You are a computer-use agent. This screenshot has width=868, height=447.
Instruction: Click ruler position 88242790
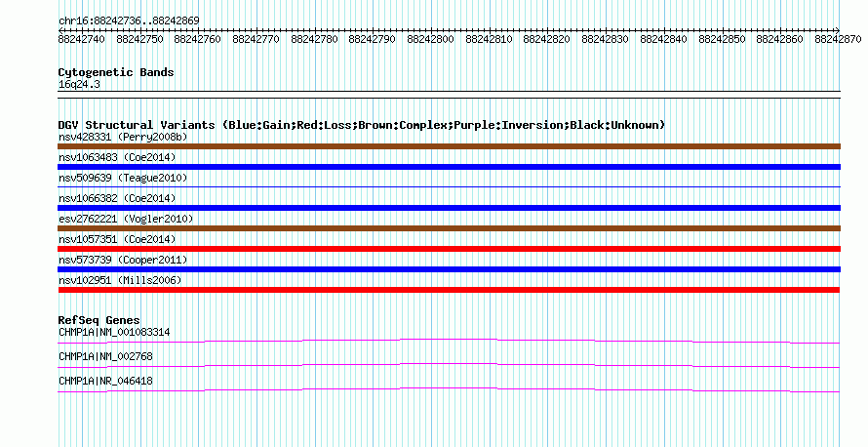coord(372,39)
